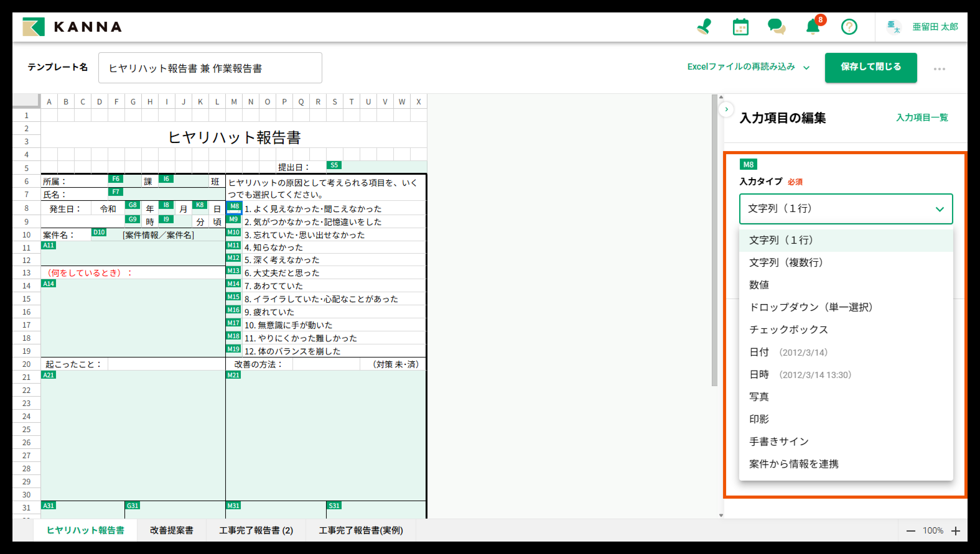Click the zoom out minus icon
Screen dimensions: 980x554
(x=910, y=531)
